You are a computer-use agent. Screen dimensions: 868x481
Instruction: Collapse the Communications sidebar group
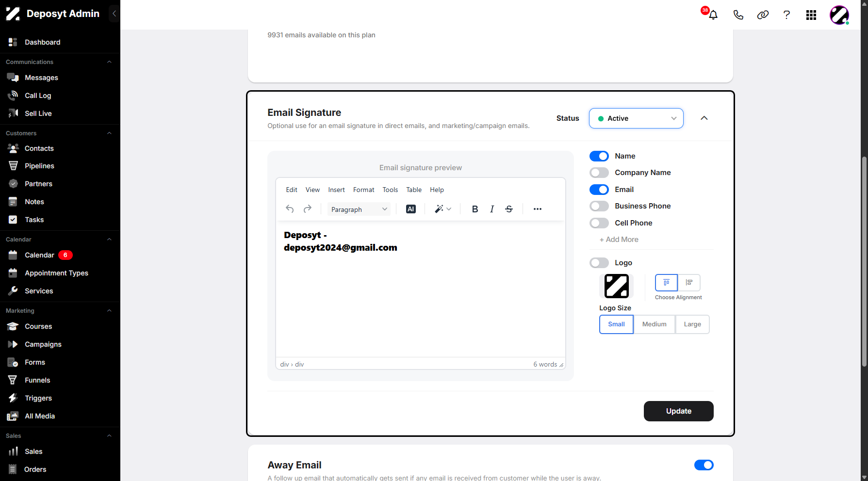pos(109,62)
